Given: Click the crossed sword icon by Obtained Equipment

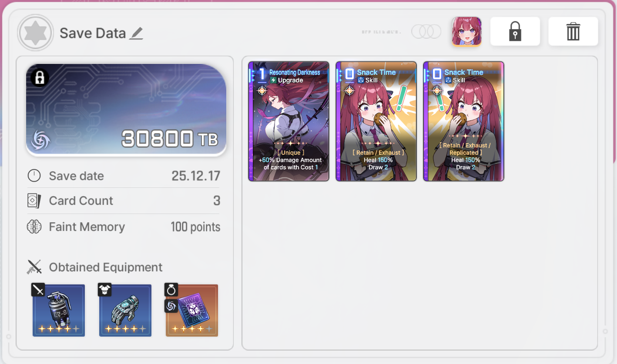Looking at the screenshot, I should (34, 267).
